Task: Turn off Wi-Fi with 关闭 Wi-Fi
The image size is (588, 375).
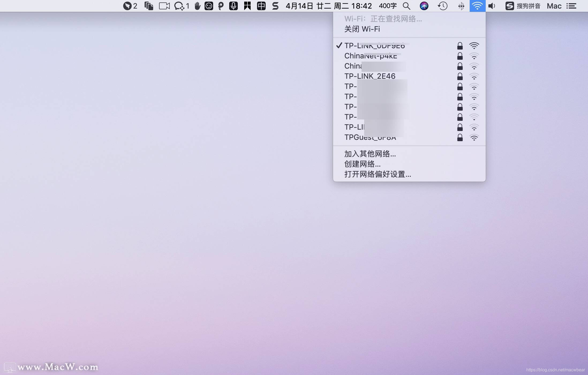Action: (x=409, y=29)
